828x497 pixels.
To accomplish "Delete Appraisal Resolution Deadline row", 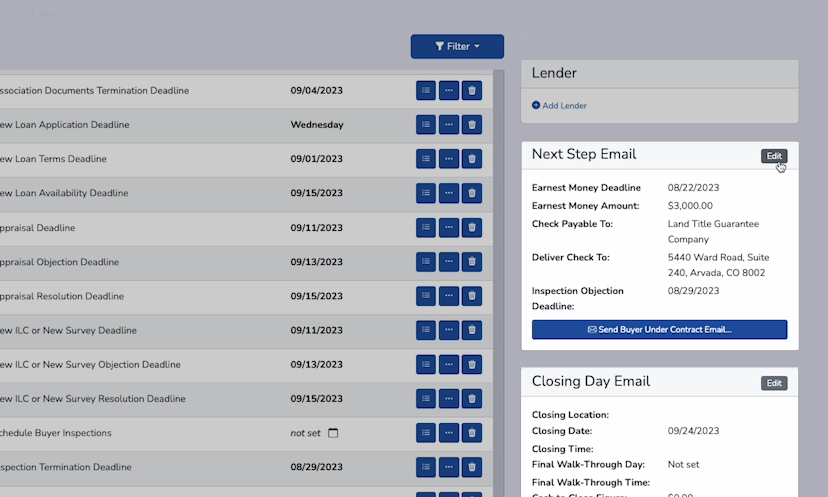I will point(472,296).
